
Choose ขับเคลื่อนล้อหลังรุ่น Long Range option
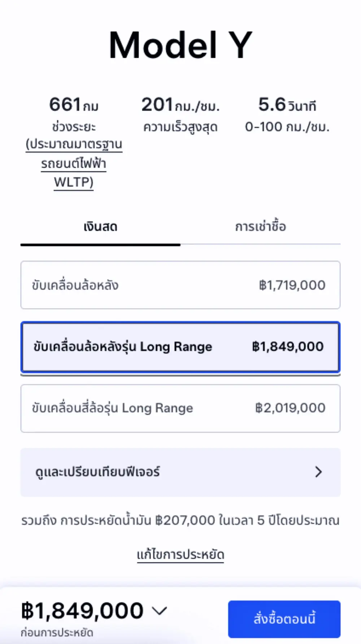click(180, 347)
